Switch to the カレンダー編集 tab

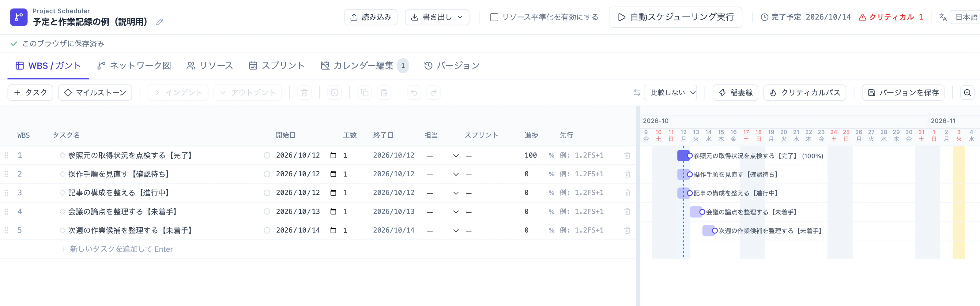364,66
